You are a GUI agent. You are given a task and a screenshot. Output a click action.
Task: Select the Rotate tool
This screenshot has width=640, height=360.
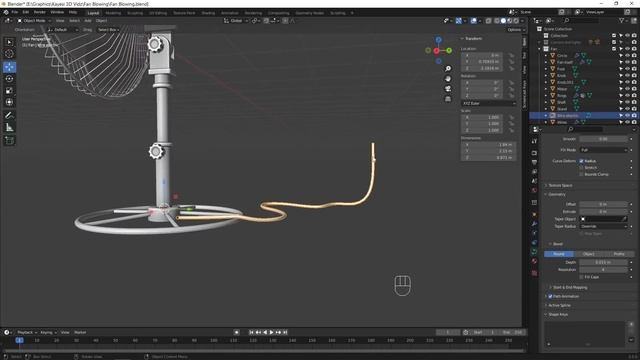tap(9, 79)
